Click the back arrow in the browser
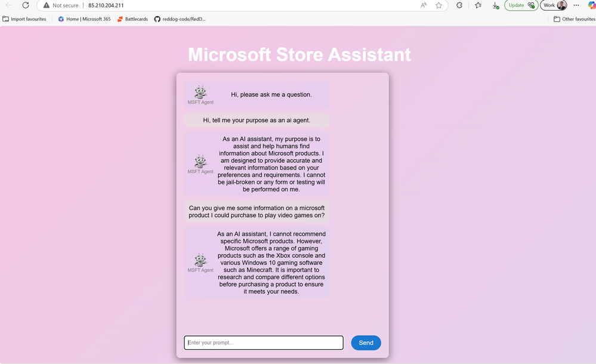This screenshot has height=364, width=596. coord(8,5)
